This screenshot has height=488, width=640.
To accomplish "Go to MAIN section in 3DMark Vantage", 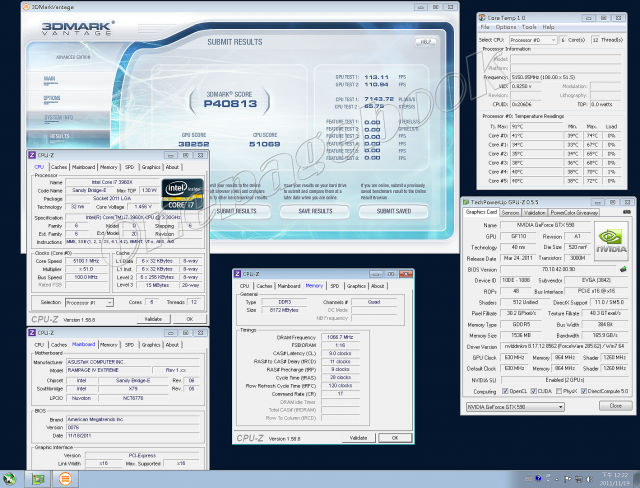I will [50, 79].
